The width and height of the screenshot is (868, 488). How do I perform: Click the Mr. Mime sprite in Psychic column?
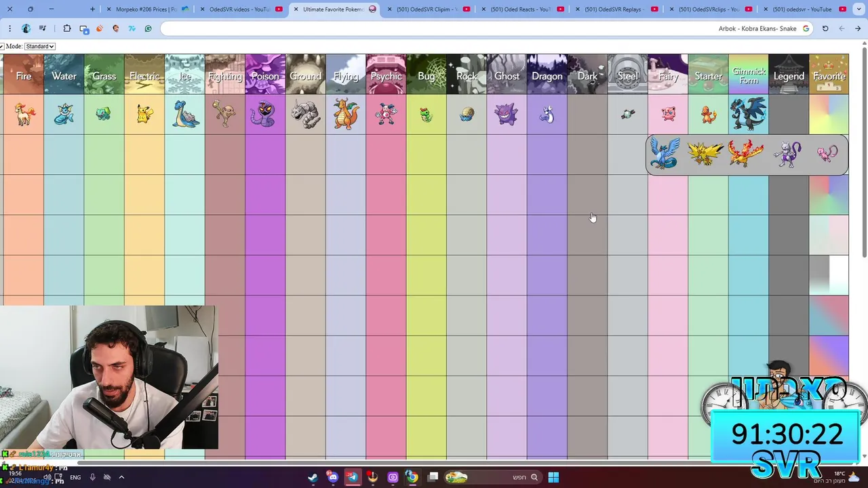[x=386, y=115]
